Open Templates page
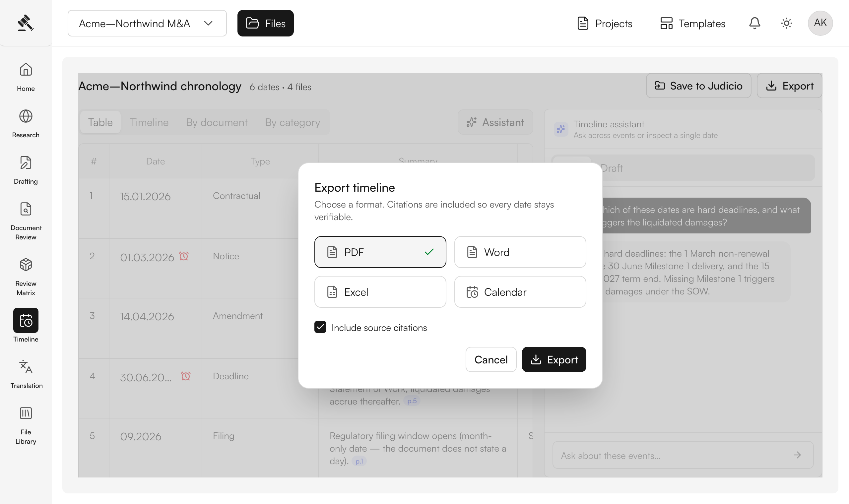849x504 pixels. pos(693,23)
